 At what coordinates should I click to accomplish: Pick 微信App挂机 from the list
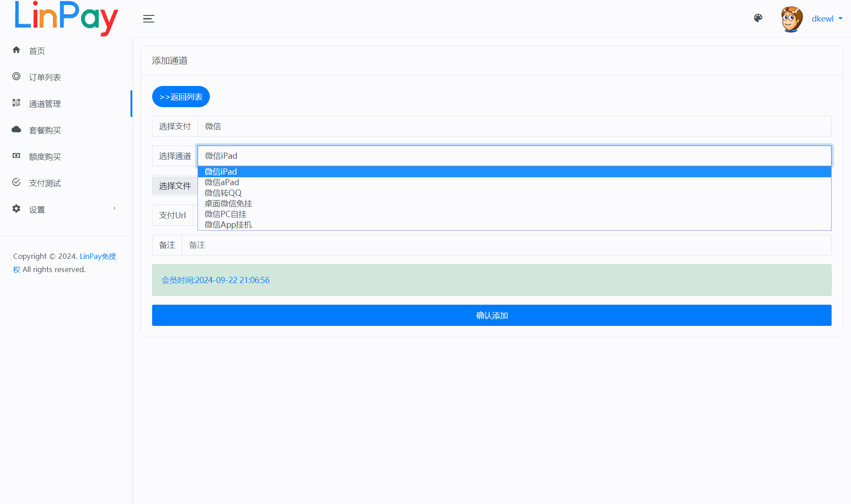(x=228, y=225)
